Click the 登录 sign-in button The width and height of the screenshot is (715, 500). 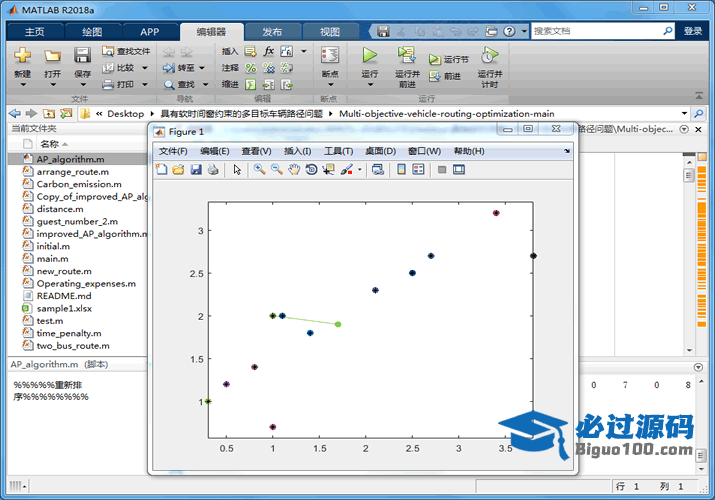click(x=693, y=31)
